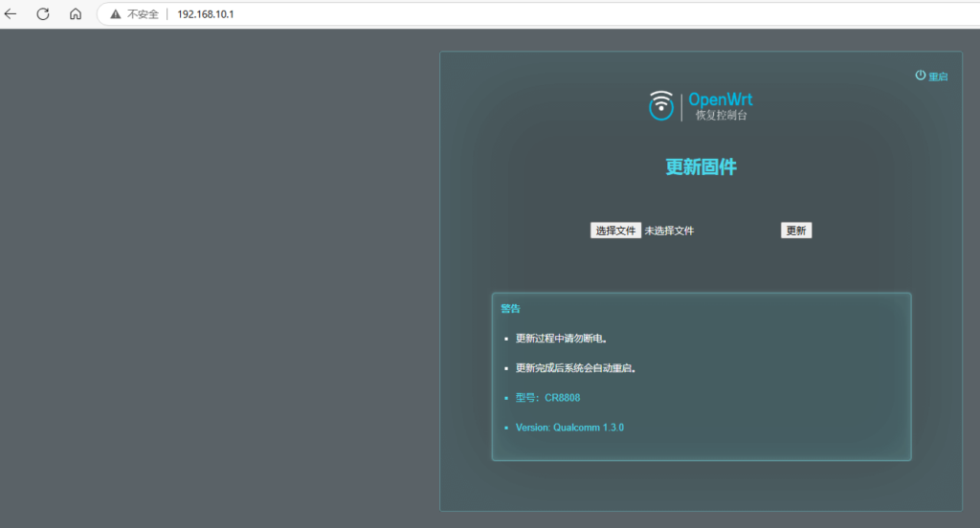Click the 更新固件 page heading
The height and width of the screenshot is (528, 980).
(x=701, y=167)
